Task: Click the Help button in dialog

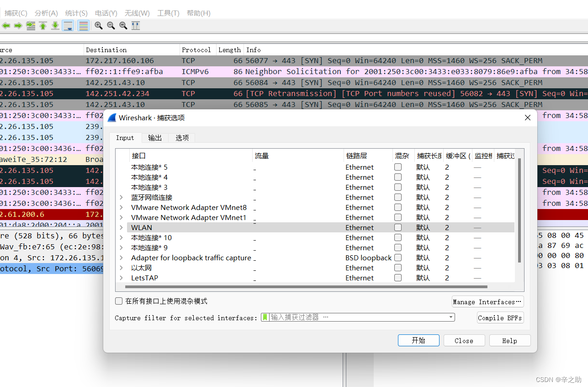Action: pos(510,340)
